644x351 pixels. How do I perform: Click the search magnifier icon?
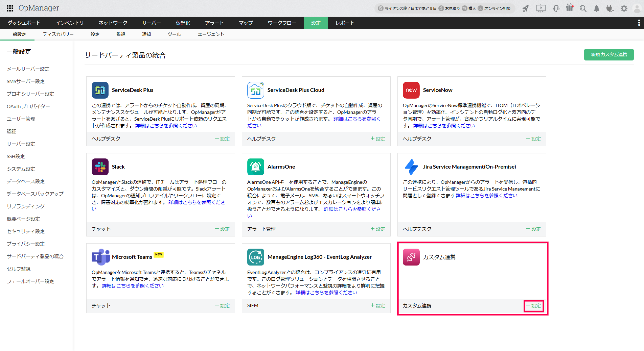tap(583, 8)
